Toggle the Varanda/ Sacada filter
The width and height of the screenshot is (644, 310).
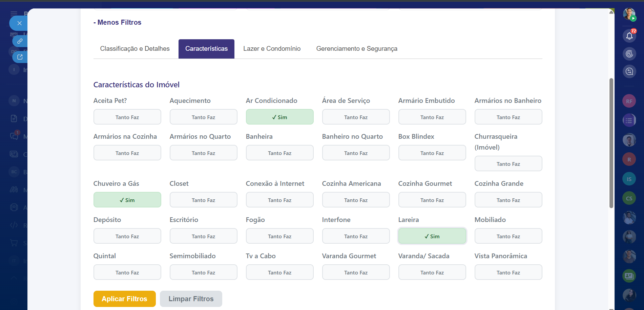tap(432, 272)
